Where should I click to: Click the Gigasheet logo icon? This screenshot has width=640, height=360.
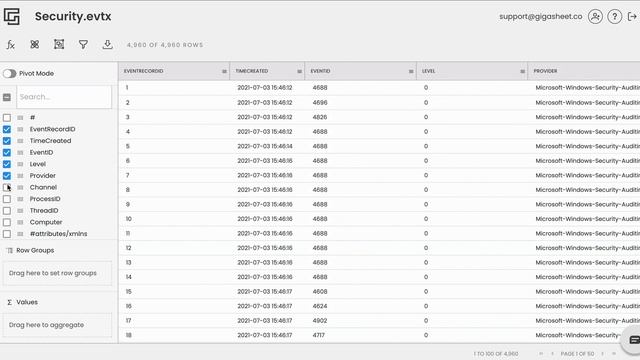(12, 16)
